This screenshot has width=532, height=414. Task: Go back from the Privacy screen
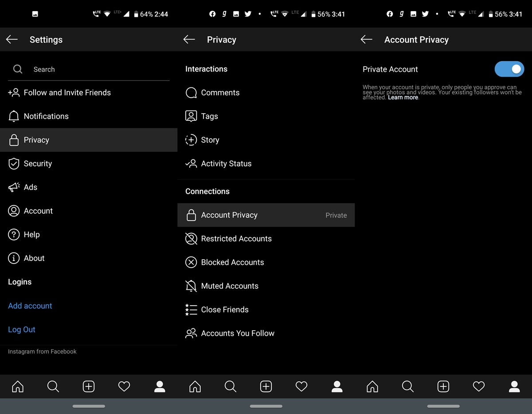pos(189,39)
